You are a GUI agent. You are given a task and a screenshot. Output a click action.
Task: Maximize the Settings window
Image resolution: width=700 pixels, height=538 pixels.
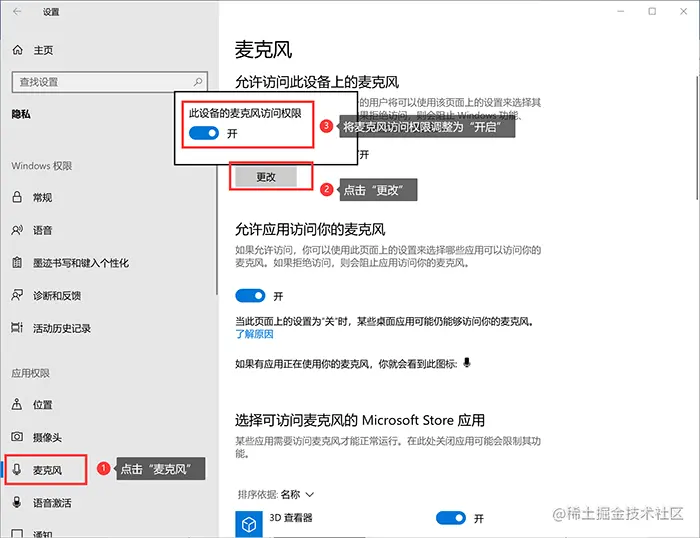(x=652, y=11)
